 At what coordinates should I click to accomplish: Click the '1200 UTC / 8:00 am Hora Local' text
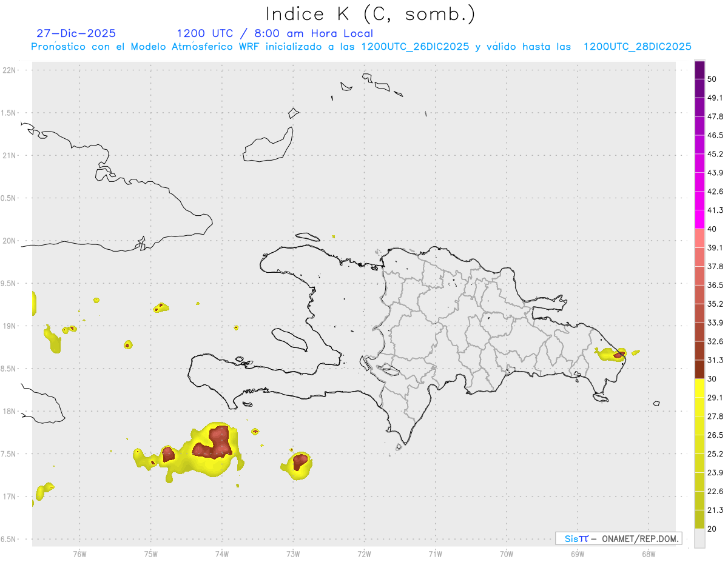click(x=275, y=33)
